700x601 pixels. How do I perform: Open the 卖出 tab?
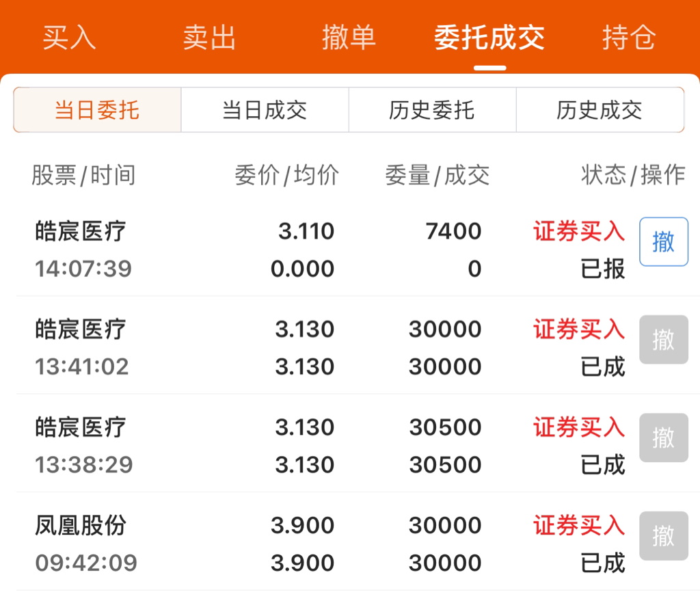pyautogui.click(x=209, y=37)
